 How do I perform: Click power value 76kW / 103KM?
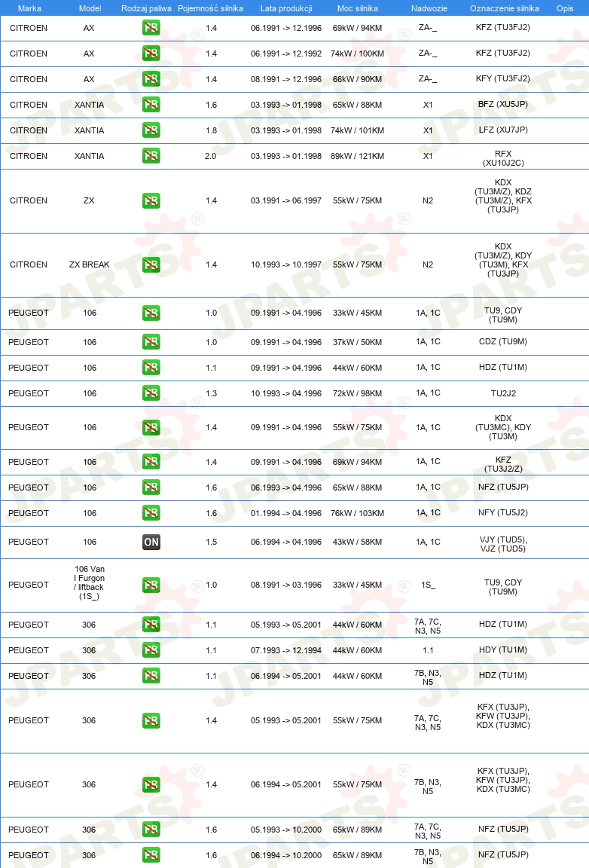coord(358,513)
